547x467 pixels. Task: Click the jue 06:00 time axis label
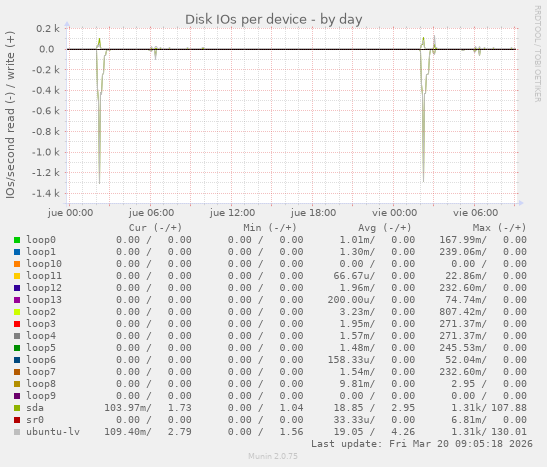click(151, 213)
